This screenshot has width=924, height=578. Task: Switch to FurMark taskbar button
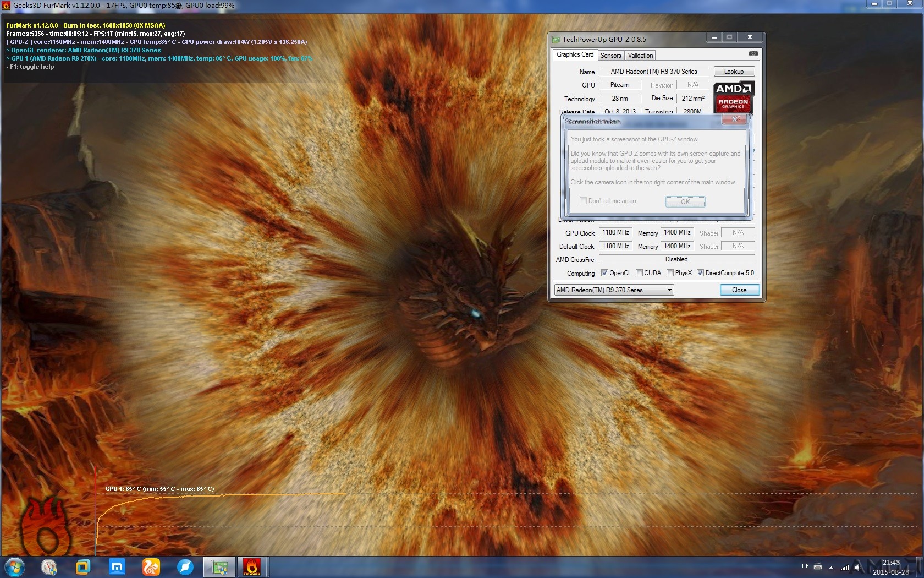(252, 567)
